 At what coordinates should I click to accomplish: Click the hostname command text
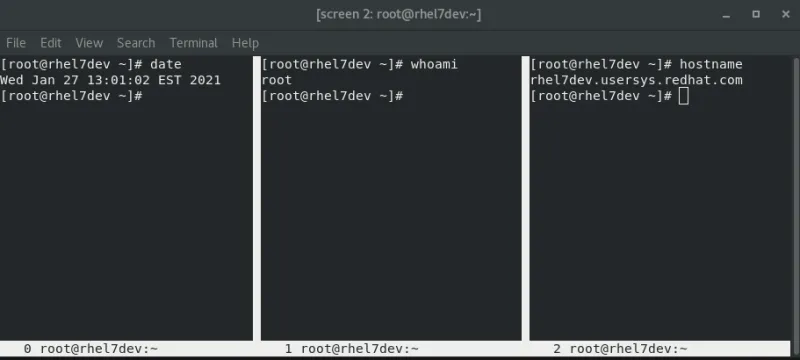click(711, 64)
